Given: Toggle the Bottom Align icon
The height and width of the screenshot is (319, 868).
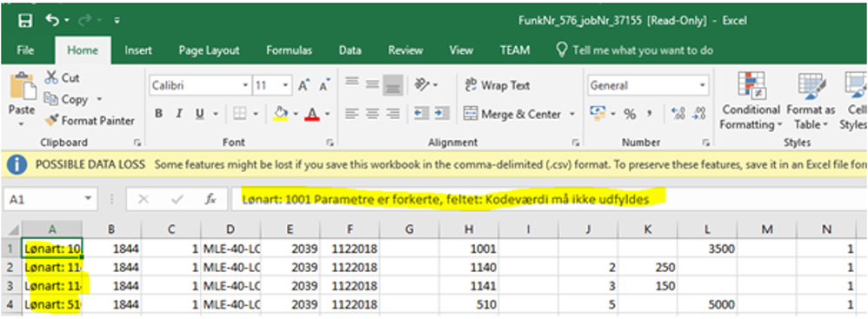Looking at the screenshot, I should [394, 86].
